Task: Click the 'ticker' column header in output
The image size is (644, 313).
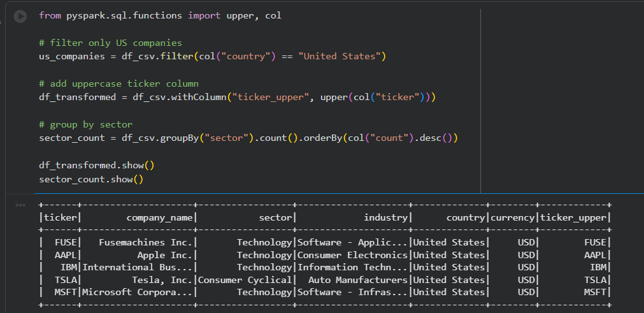Action: point(61,218)
